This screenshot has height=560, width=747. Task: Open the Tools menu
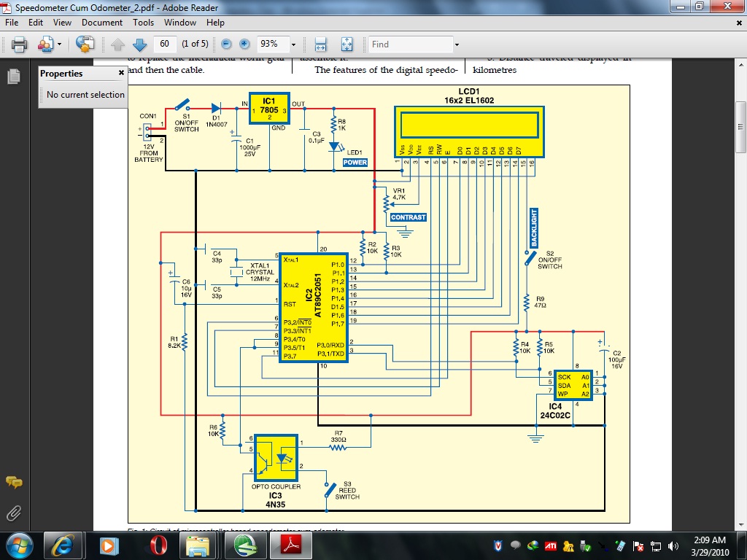(144, 23)
